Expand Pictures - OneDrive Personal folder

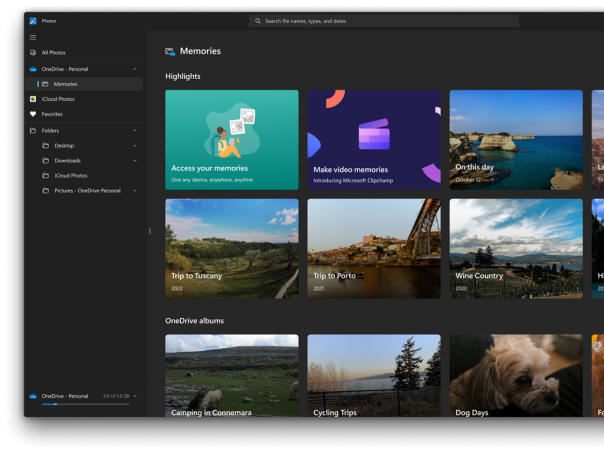[135, 190]
